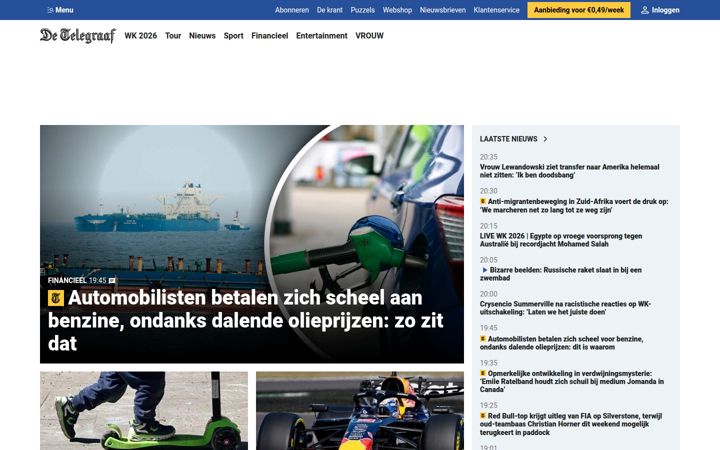Click the 20:00 timestamp

[x=489, y=294]
